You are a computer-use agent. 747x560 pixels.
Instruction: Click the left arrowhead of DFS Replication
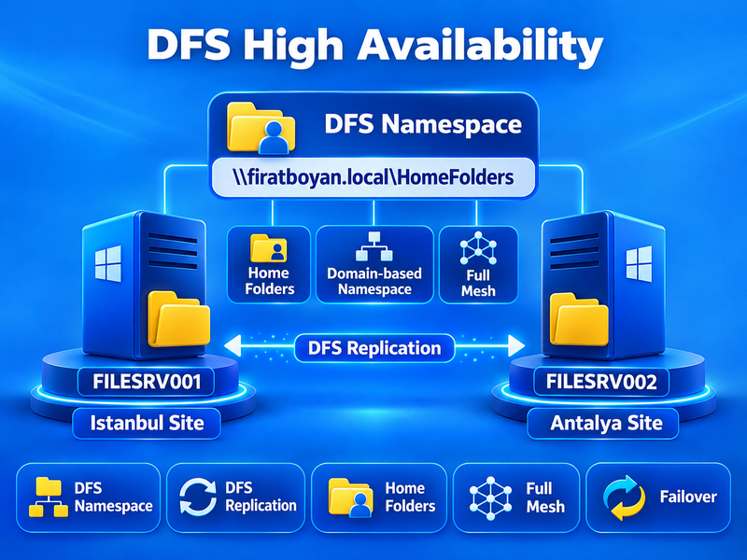[x=233, y=345]
